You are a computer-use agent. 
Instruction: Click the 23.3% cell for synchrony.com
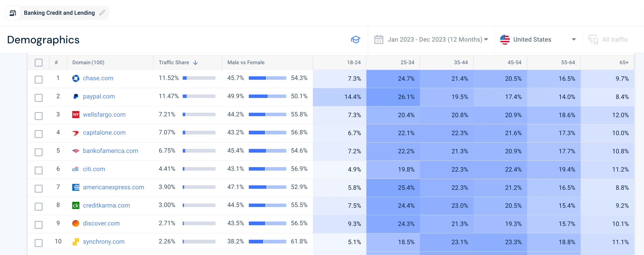pos(500,242)
